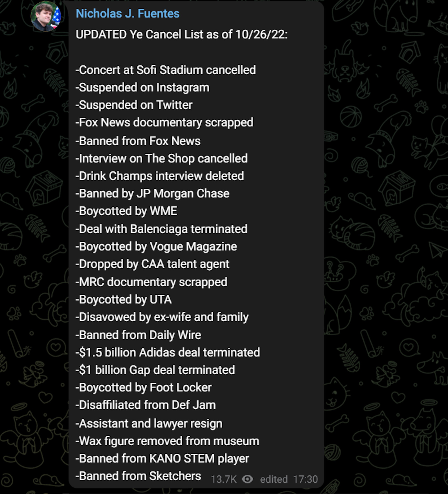Click 'Deal with Balenciaga terminated' text
The height and width of the screenshot is (494, 448).
(x=161, y=229)
